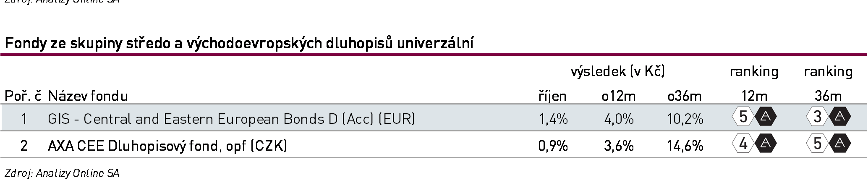The image size is (868, 183).
Task: Click the 36m ranking badge 3 for GIS fund
Action: (x=818, y=117)
